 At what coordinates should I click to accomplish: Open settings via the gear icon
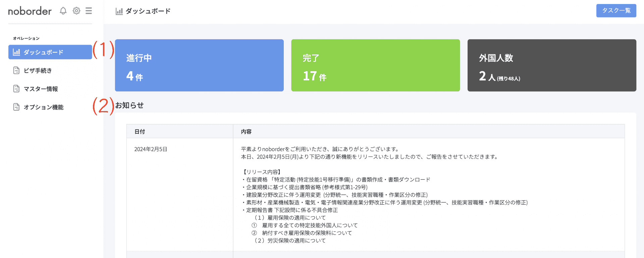[x=76, y=11]
